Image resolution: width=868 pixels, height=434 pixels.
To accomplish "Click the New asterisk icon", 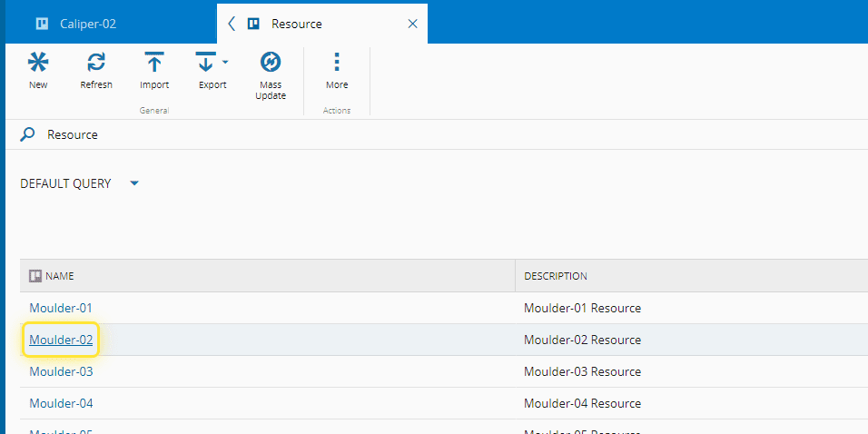I will tap(38, 63).
